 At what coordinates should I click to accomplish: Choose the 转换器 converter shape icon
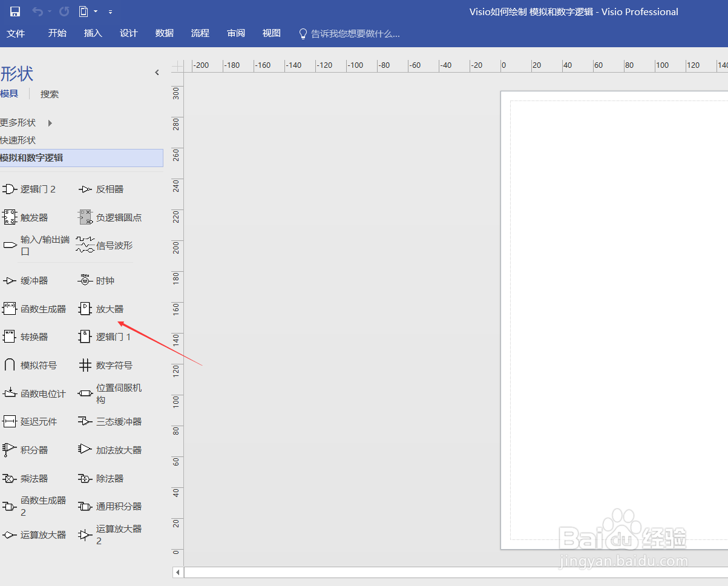10,337
